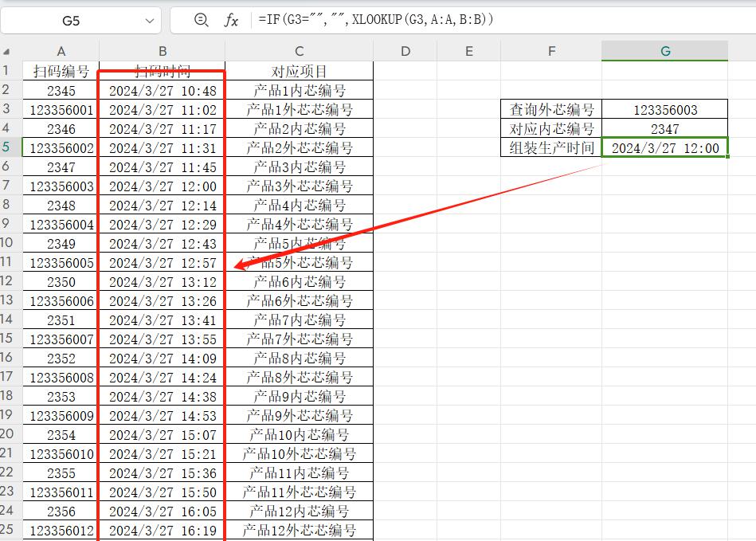This screenshot has height=541, width=756.
Task: Click label cell 查询外芯编号
Action: (551, 109)
